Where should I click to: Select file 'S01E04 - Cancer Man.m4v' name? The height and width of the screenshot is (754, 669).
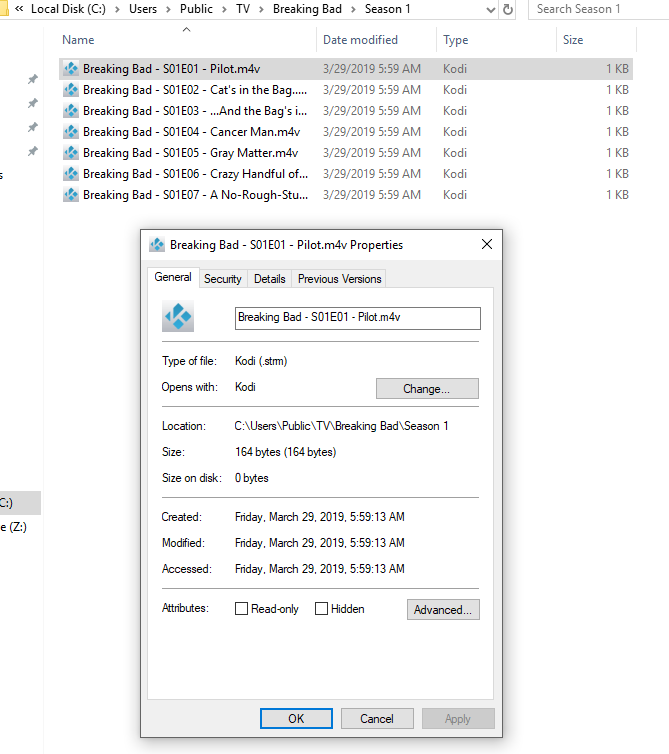191,132
